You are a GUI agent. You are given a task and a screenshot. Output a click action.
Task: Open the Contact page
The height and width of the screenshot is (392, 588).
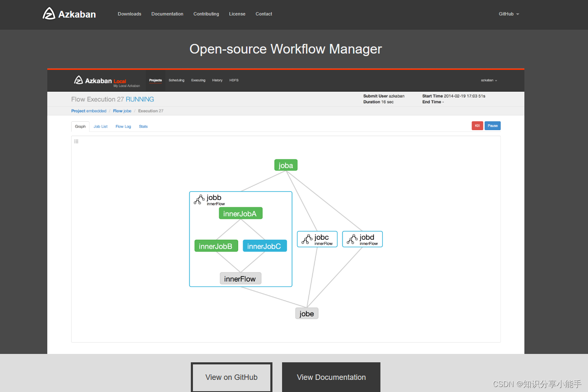[x=264, y=14]
